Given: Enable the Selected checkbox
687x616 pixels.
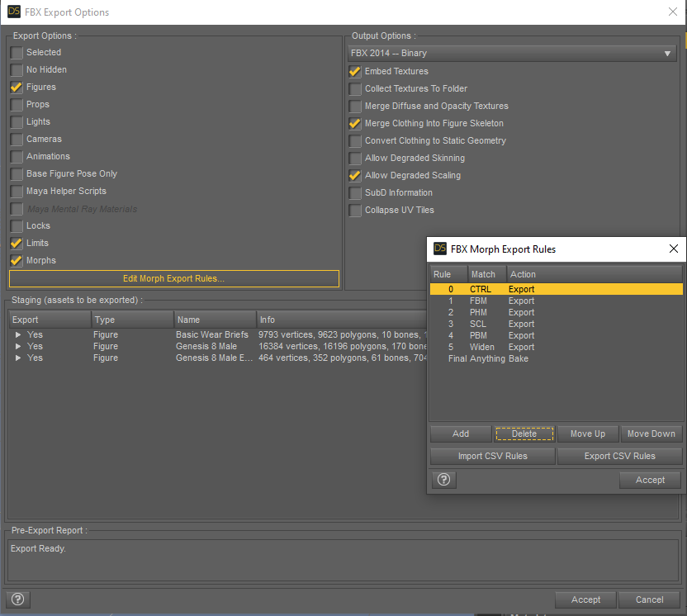Looking at the screenshot, I should click(x=17, y=53).
